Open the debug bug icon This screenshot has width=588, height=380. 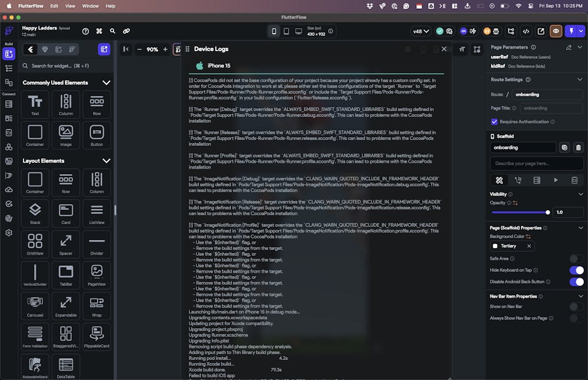496,31
